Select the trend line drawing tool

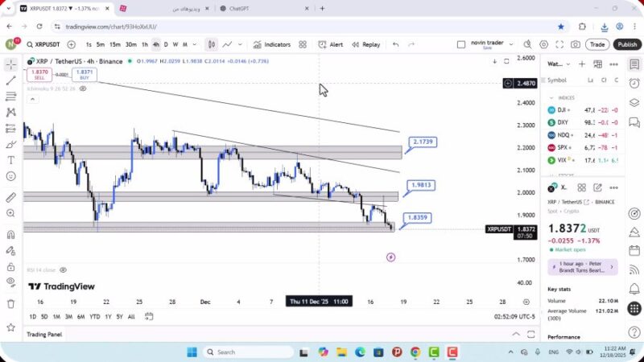pos(10,80)
